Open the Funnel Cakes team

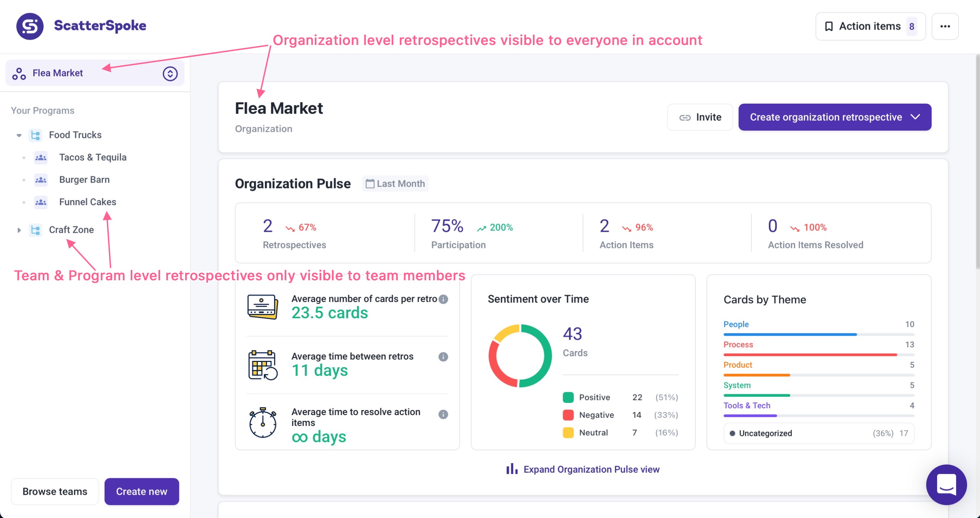[88, 202]
